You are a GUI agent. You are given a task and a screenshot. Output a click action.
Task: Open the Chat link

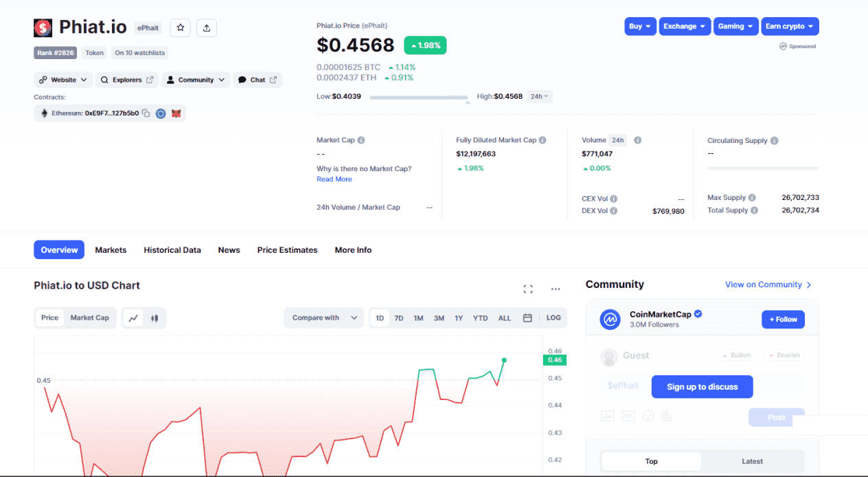pyautogui.click(x=258, y=80)
